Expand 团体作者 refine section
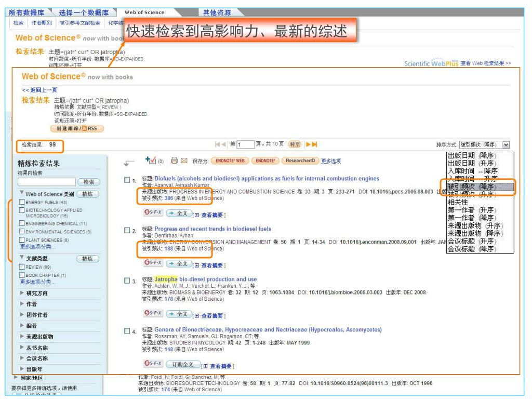Image resolution: width=532 pixels, height=399 pixels. coord(22,314)
